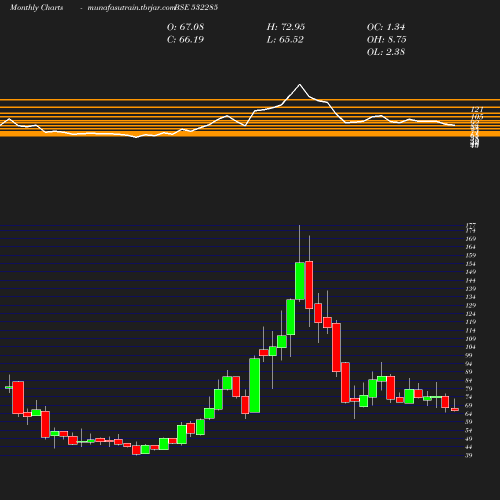Screen dimensions: 500x500
Task: Click the 129 price axis label
Action: (x=471, y=305)
